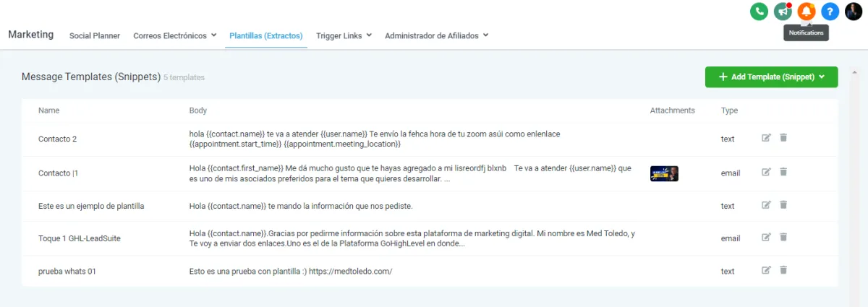Expand the Administrador de Afiliados dropdown
868x307 pixels.
click(x=436, y=35)
